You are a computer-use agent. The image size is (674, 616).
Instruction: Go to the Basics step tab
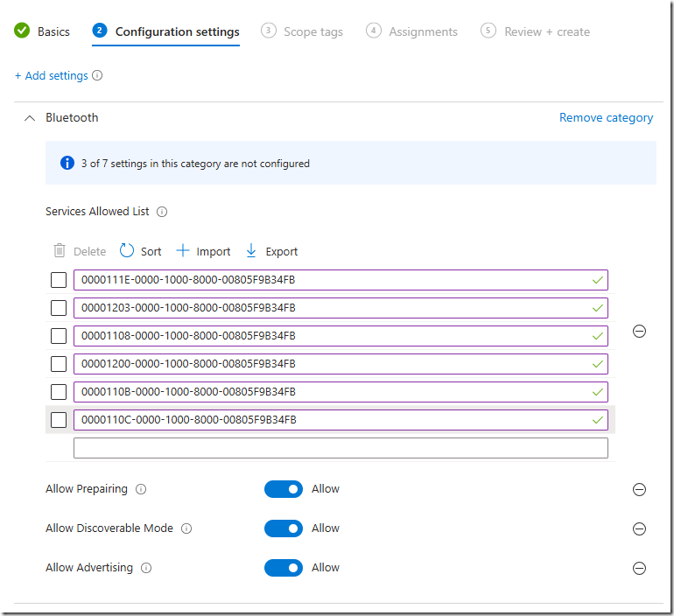pos(42,31)
